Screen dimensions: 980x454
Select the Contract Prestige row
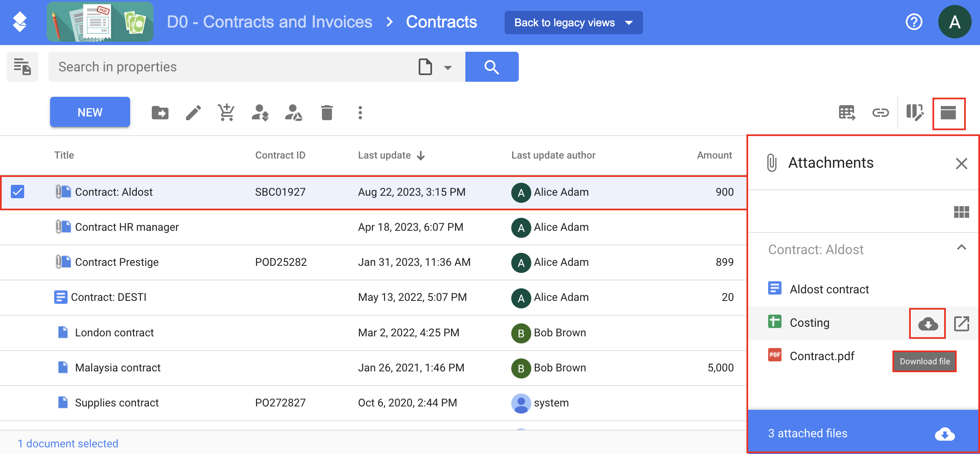(373, 262)
